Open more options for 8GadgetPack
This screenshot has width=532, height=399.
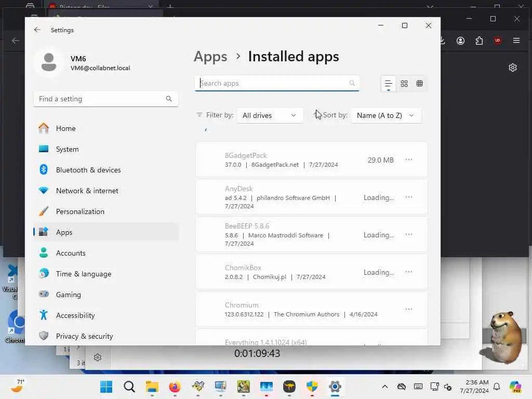click(x=409, y=160)
